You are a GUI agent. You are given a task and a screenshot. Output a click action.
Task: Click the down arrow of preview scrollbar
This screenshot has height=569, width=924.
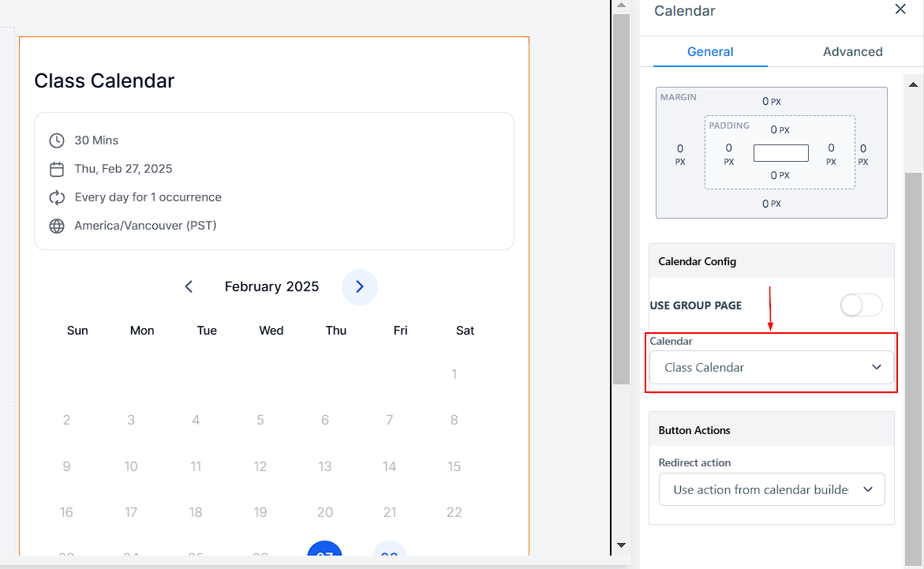[621, 545]
